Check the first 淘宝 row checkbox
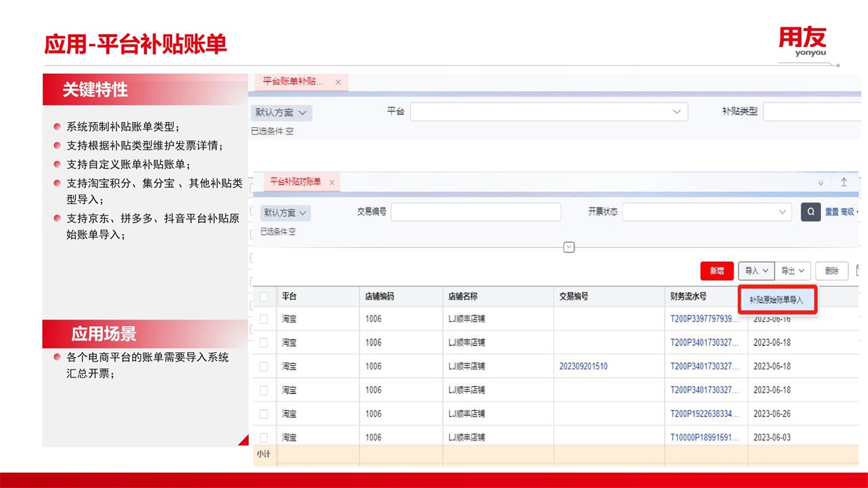868x488 pixels. click(x=264, y=319)
